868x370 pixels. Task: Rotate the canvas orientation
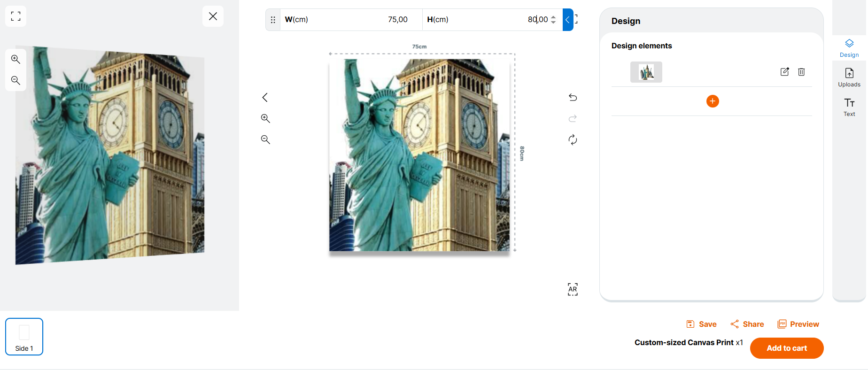573,139
